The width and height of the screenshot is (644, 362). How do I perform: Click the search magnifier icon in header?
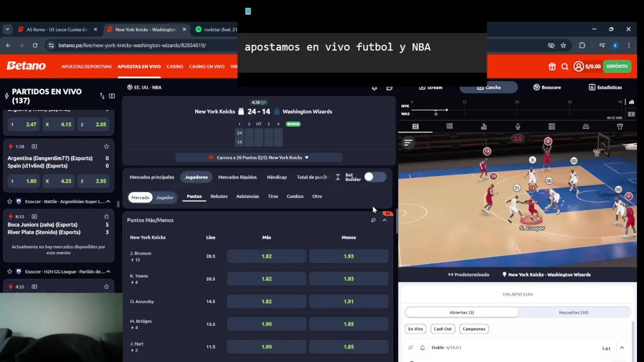click(x=565, y=66)
